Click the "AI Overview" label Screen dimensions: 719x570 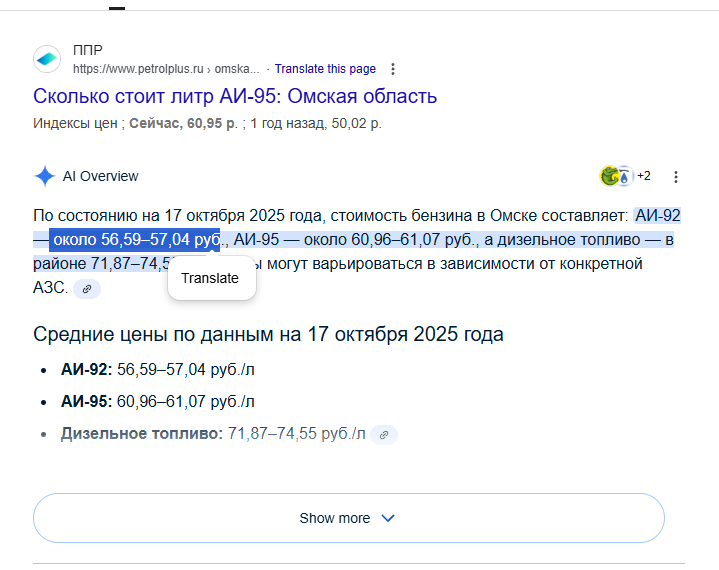click(100, 176)
